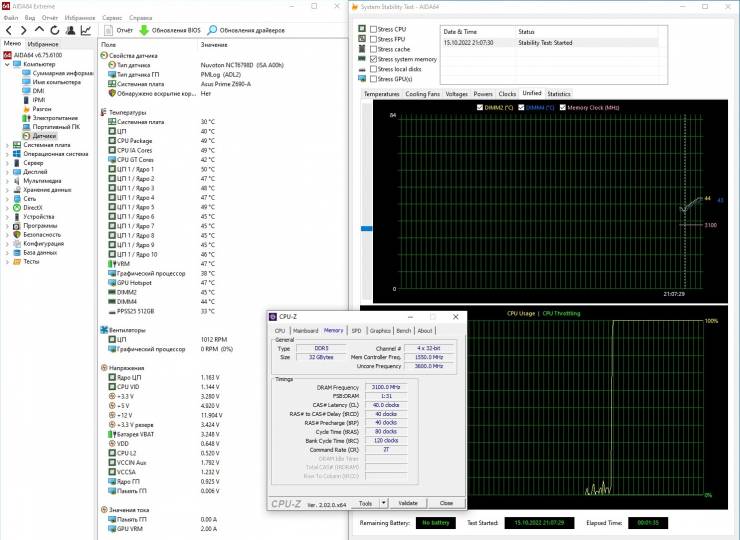740x540 pixels.
Task: Toggle DIMM4 (°C) graph checkbox
Action: click(x=521, y=108)
